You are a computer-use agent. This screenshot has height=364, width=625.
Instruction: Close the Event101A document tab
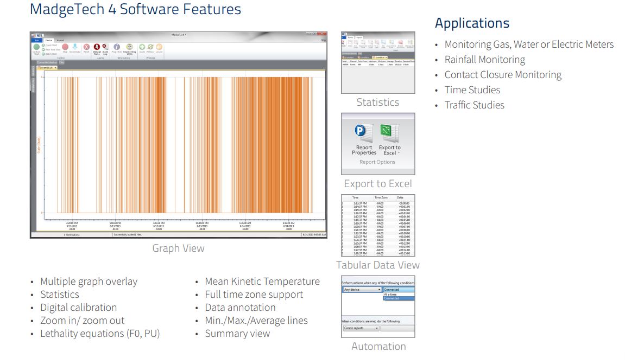(x=55, y=68)
